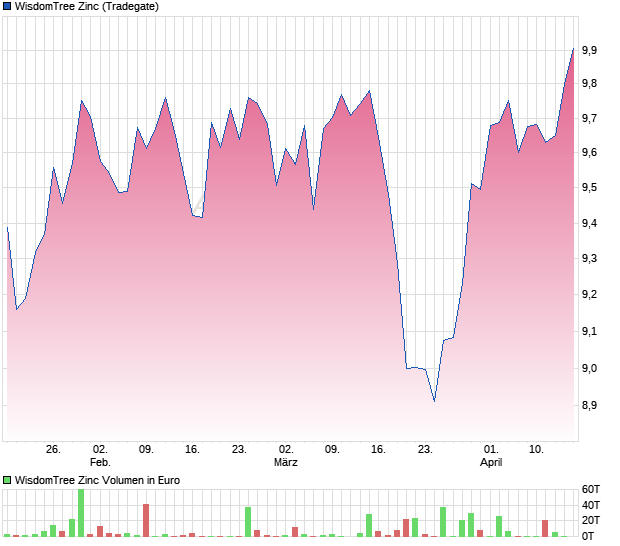Click the blue WisdomTree Zinc legend square
The width and height of the screenshot is (620, 546).
coord(7,7)
